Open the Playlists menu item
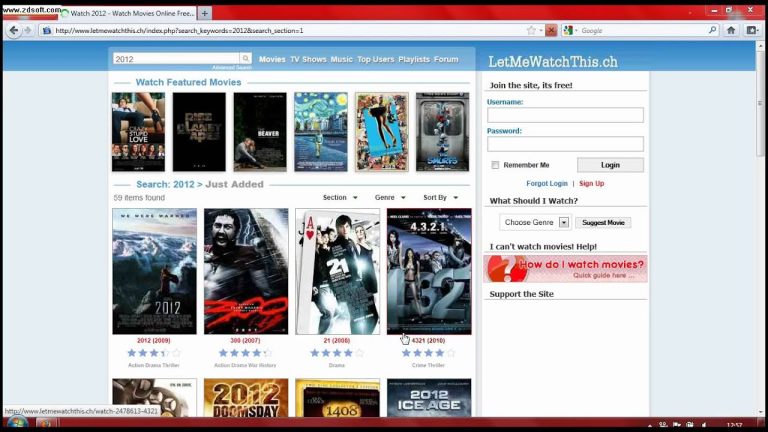This screenshot has height=432, width=768. coord(414,59)
